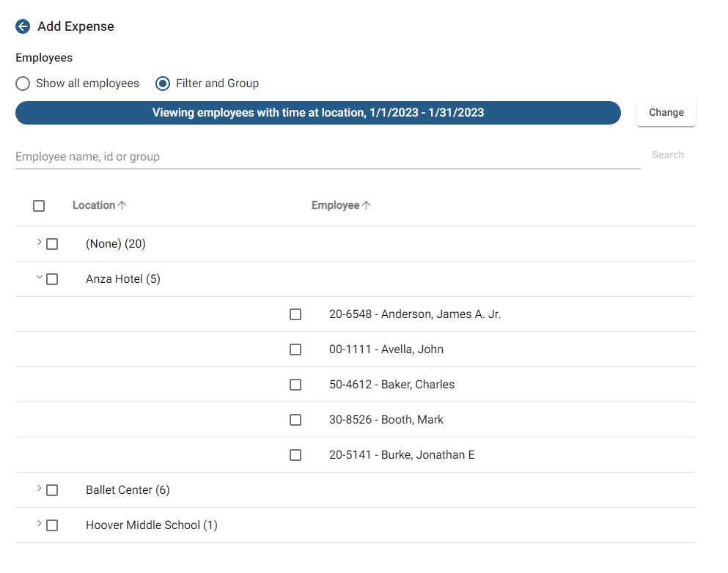The image size is (728, 573).
Task: Click the text 30-8526 - Booth, Mark
Action: 386,420
